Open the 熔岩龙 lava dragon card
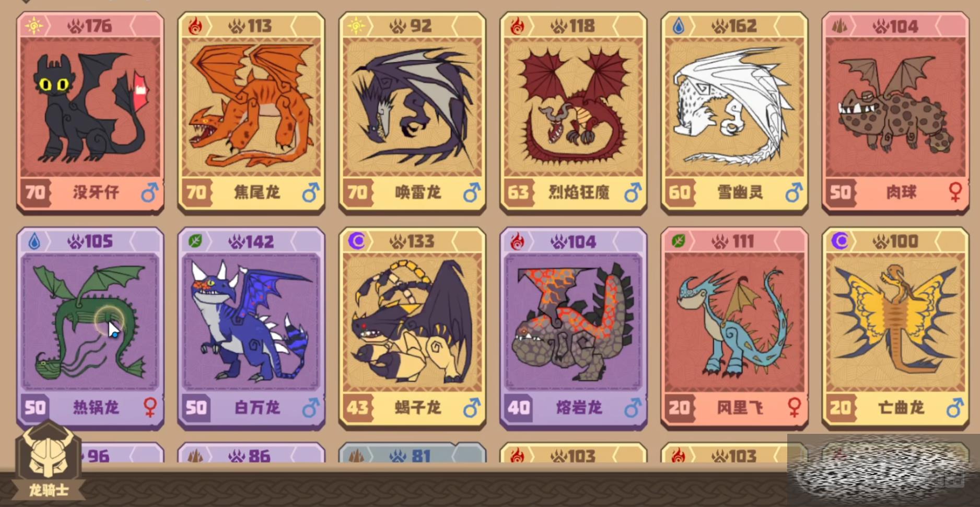Image resolution: width=980 pixels, height=507 pixels. coord(574,328)
